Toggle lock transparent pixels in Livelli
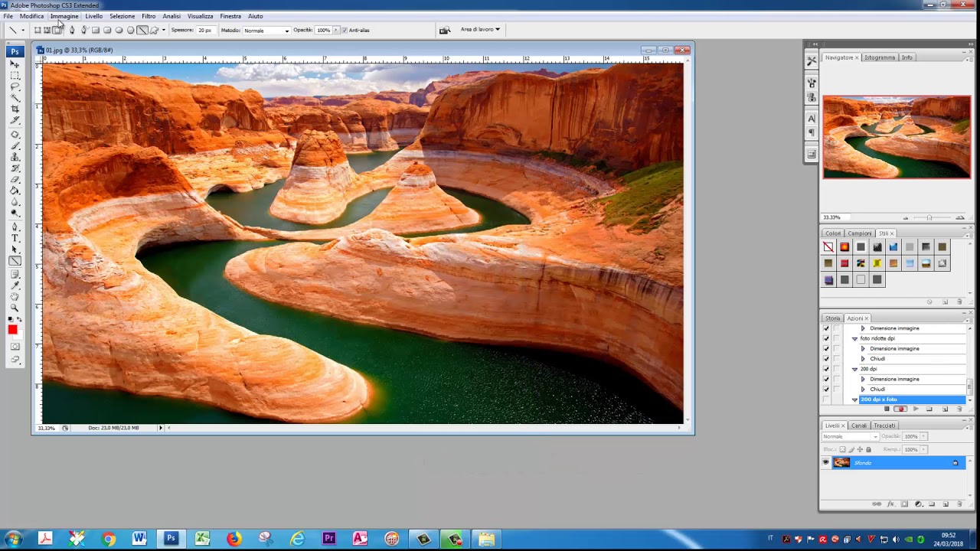 pos(843,449)
